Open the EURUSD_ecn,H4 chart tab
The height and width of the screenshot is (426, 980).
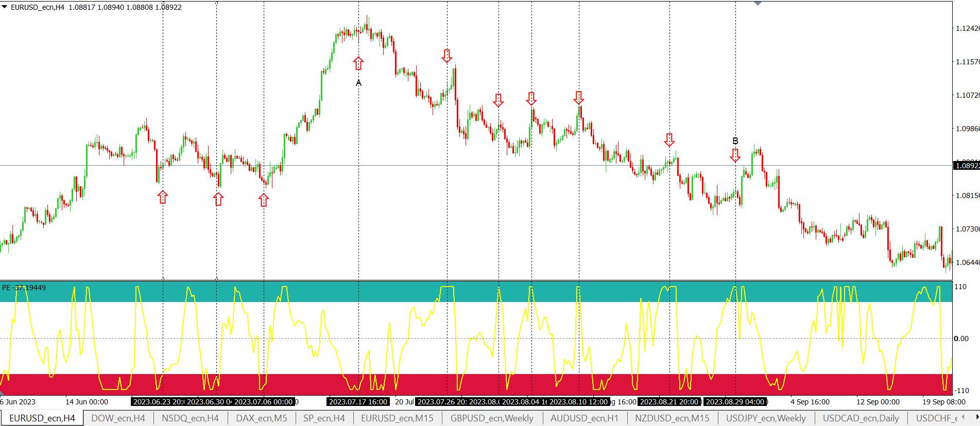[x=42, y=418]
